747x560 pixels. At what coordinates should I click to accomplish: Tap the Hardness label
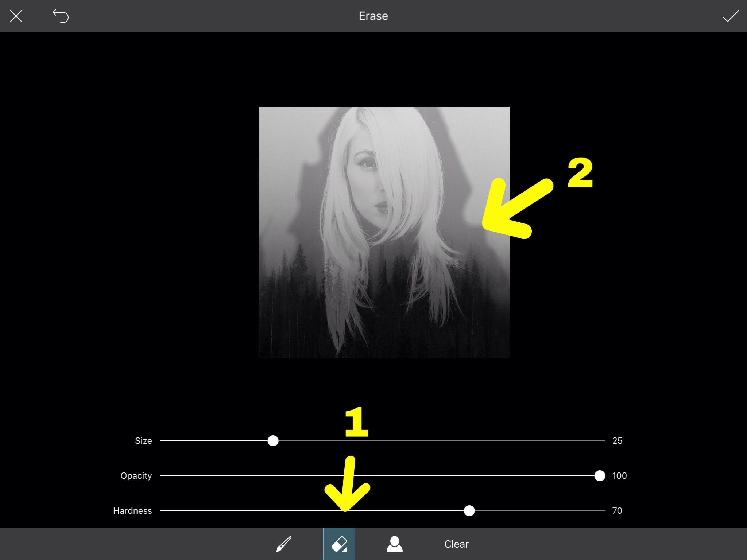(x=132, y=511)
